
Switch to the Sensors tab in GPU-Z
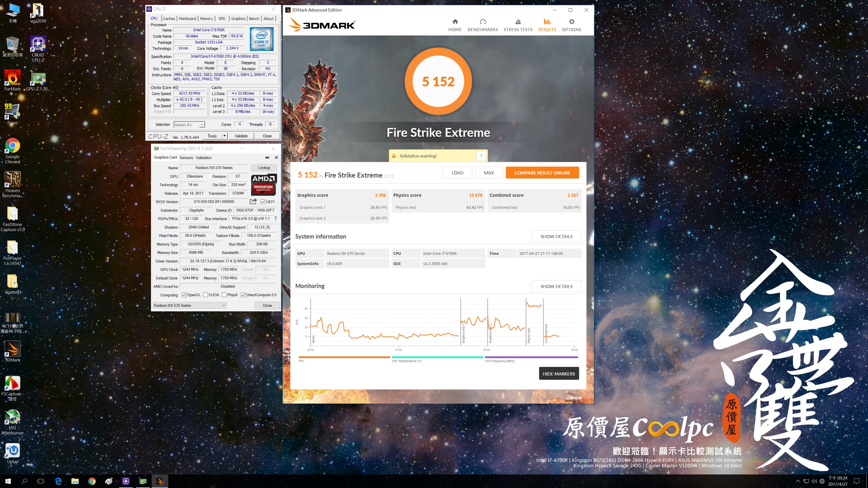coord(186,158)
